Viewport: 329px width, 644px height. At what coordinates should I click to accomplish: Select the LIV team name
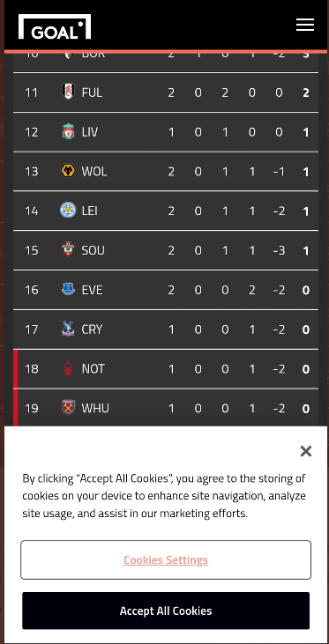(x=90, y=132)
